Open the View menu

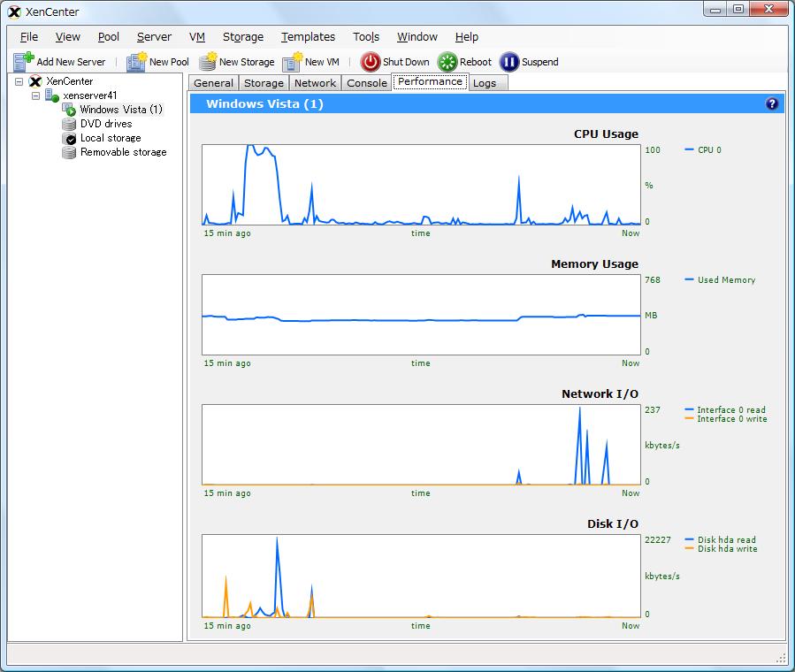(x=68, y=37)
